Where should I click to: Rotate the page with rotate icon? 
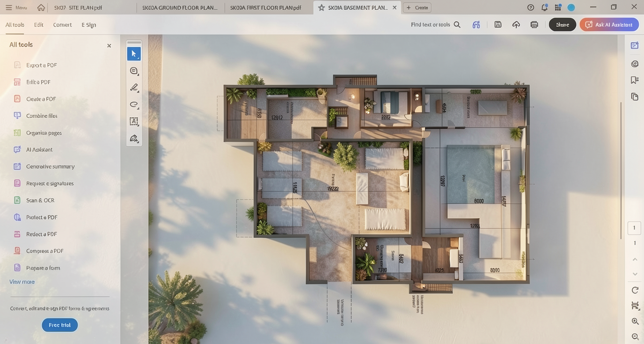[x=635, y=290]
